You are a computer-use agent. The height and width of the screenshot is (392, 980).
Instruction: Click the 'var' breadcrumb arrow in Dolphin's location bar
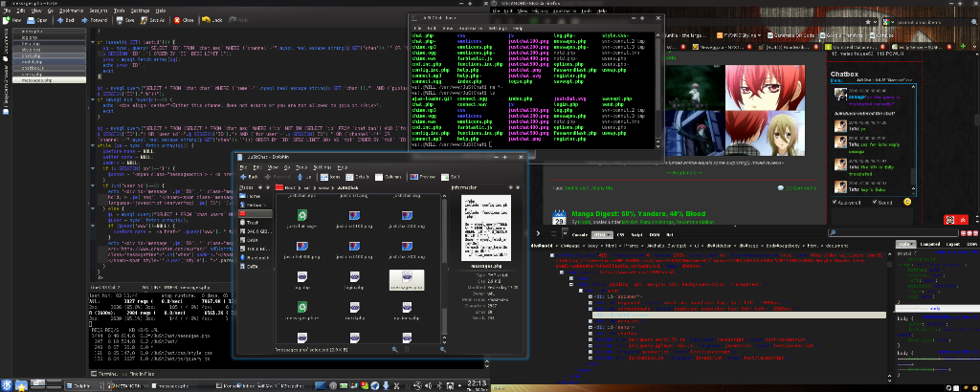[x=316, y=186]
